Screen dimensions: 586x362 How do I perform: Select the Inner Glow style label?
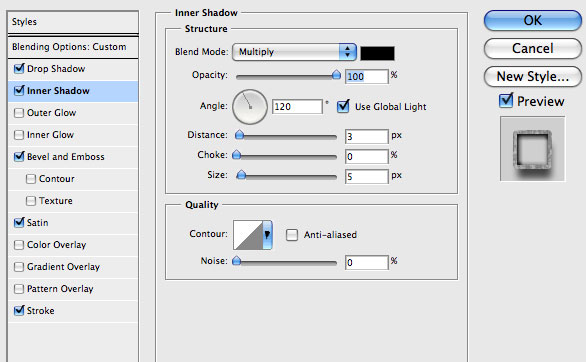point(50,135)
